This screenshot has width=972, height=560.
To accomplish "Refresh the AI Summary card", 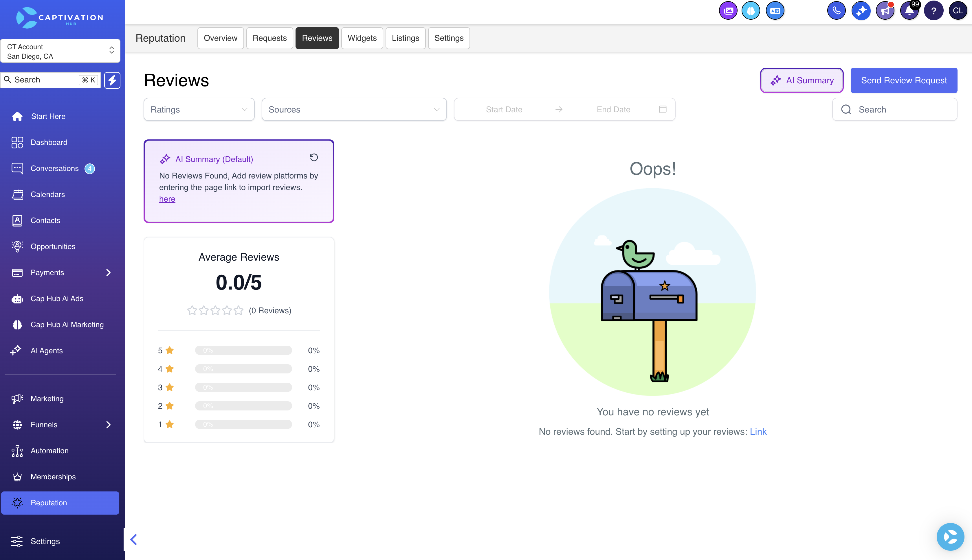I will point(313,157).
